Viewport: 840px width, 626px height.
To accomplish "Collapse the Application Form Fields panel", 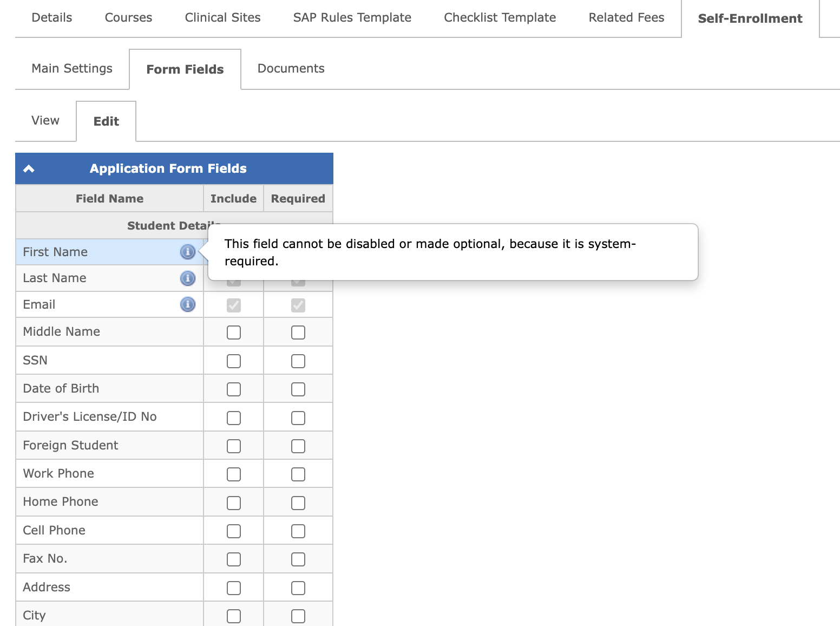I will pos(29,169).
